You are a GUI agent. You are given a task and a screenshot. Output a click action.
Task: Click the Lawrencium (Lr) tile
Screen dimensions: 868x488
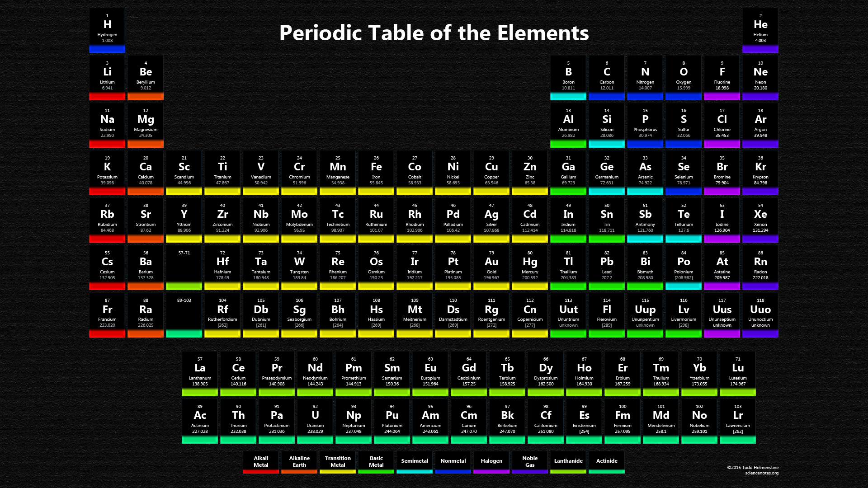coord(737,420)
